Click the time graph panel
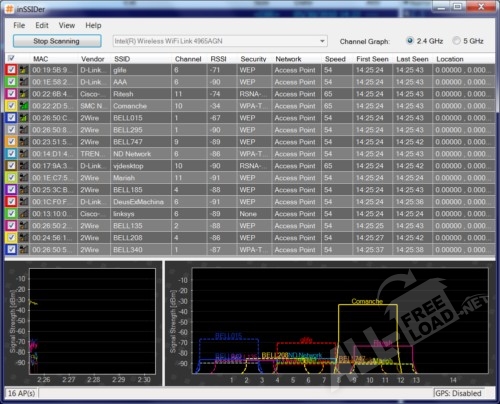The height and width of the screenshot is (404, 500). 92,321
